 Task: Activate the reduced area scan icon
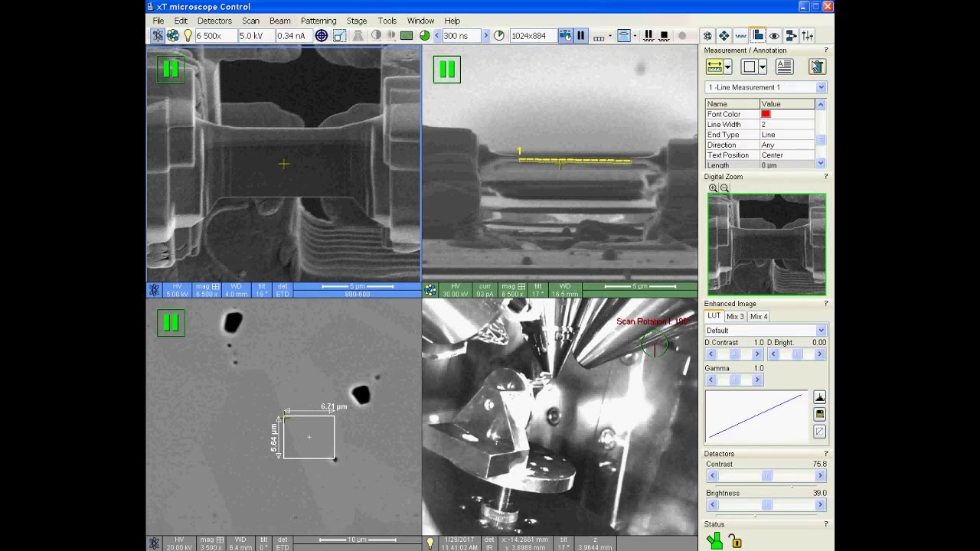[339, 35]
